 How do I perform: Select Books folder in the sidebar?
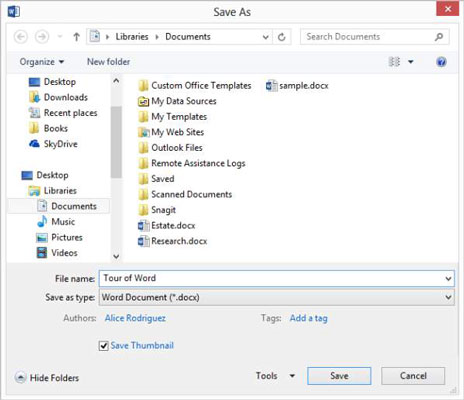48,128
